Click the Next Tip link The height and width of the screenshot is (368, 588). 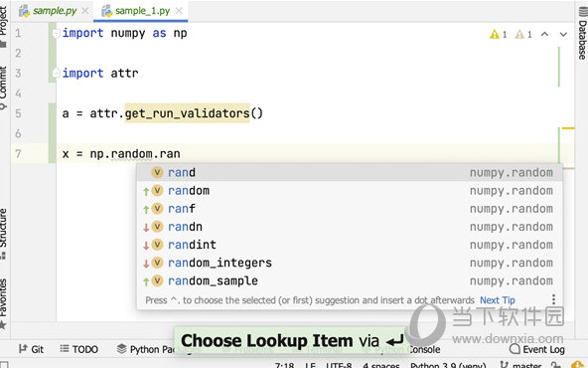pos(498,300)
